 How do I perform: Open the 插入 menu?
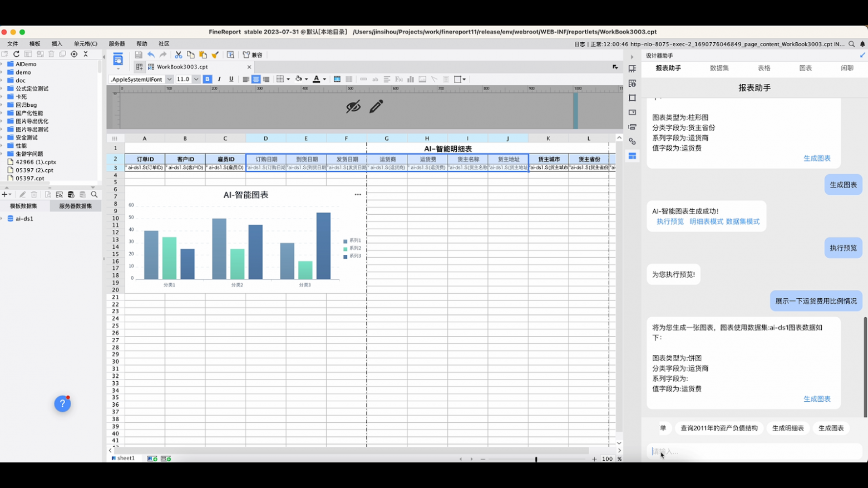tap(57, 44)
